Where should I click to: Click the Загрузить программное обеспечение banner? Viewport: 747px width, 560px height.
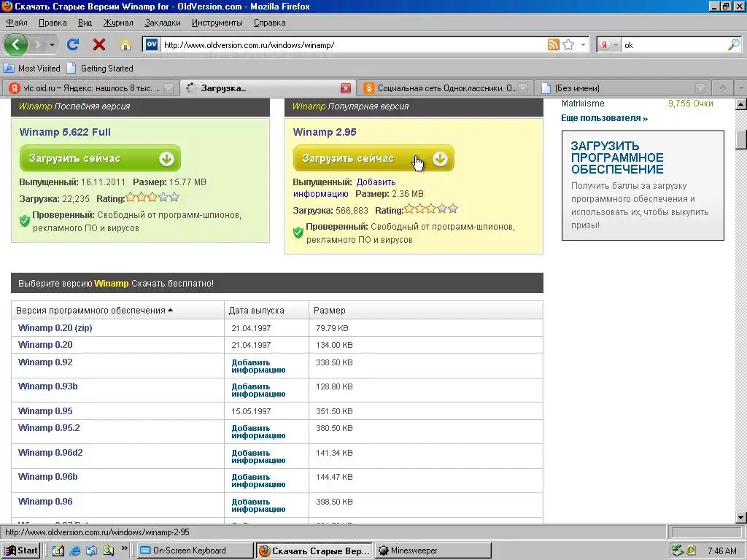[x=643, y=186]
